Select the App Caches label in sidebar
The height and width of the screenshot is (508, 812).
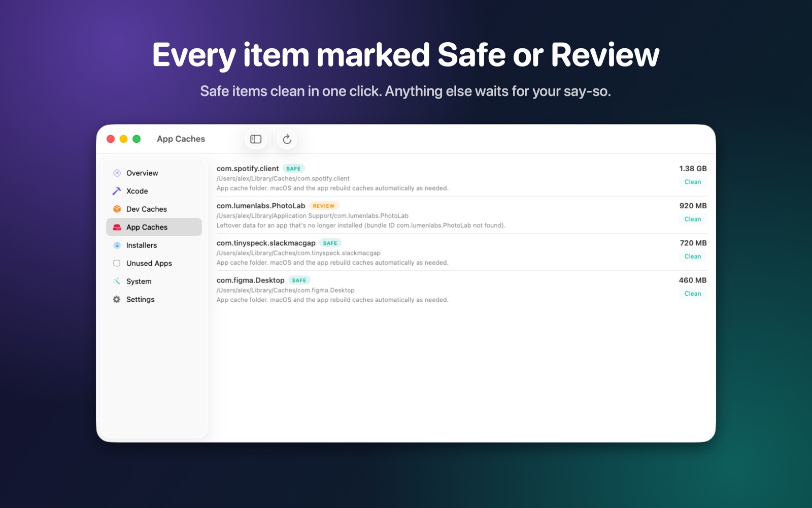click(x=147, y=227)
